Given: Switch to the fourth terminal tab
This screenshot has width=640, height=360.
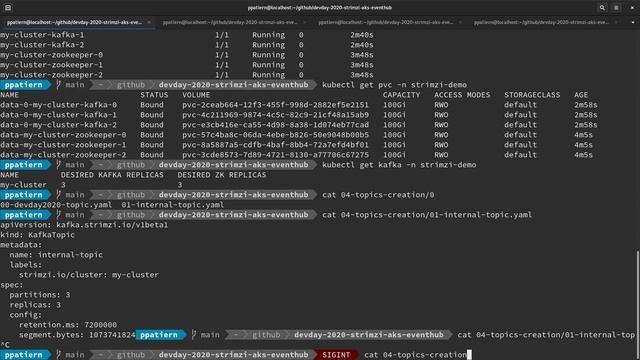Looking at the screenshot, I should point(542,22).
